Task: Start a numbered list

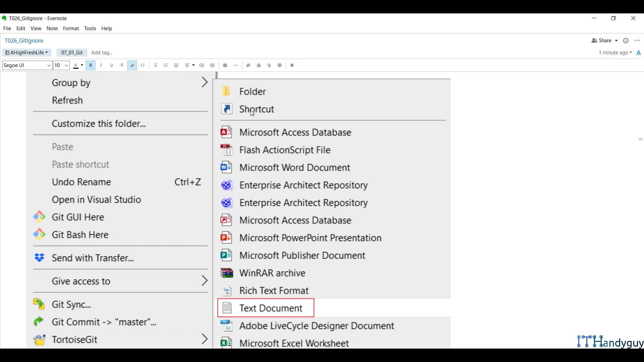Action: click(x=166, y=65)
